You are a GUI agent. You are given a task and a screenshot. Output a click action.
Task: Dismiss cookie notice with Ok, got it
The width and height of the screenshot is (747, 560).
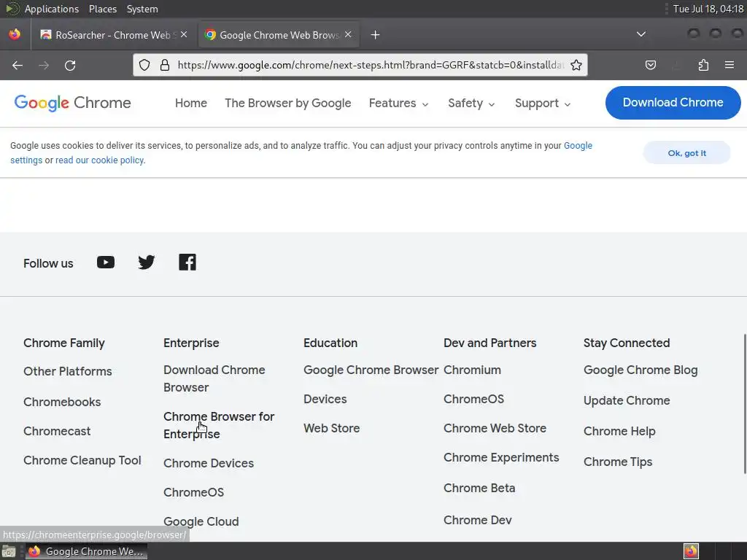click(x=686, y=153)
